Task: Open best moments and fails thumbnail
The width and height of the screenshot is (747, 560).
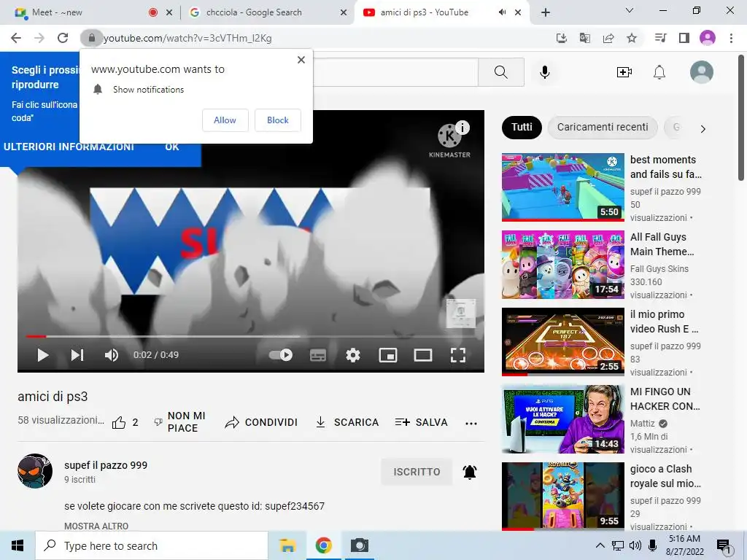Action: 563,187
